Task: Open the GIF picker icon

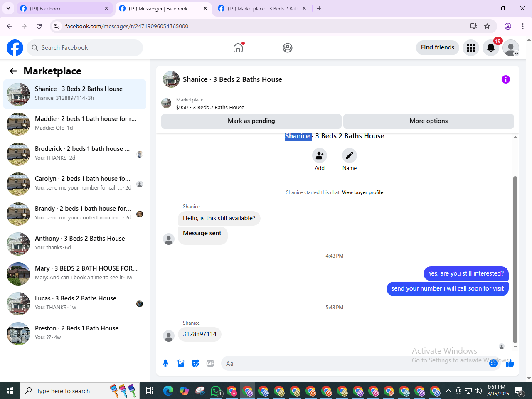Action: [210, 363]
